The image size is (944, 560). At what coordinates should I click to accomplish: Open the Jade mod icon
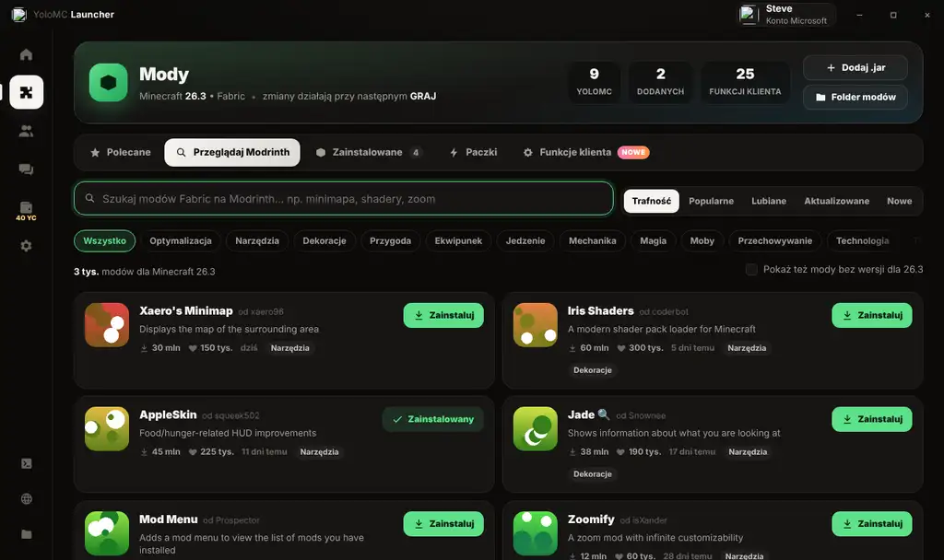pos(536,429)
